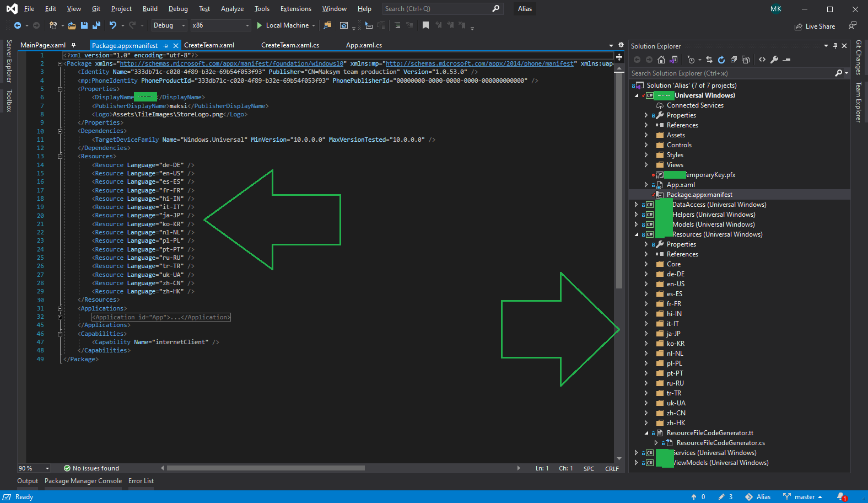Collapse the Package element at line 2
The height and width of the screenshot is (503, 868).
60,64
